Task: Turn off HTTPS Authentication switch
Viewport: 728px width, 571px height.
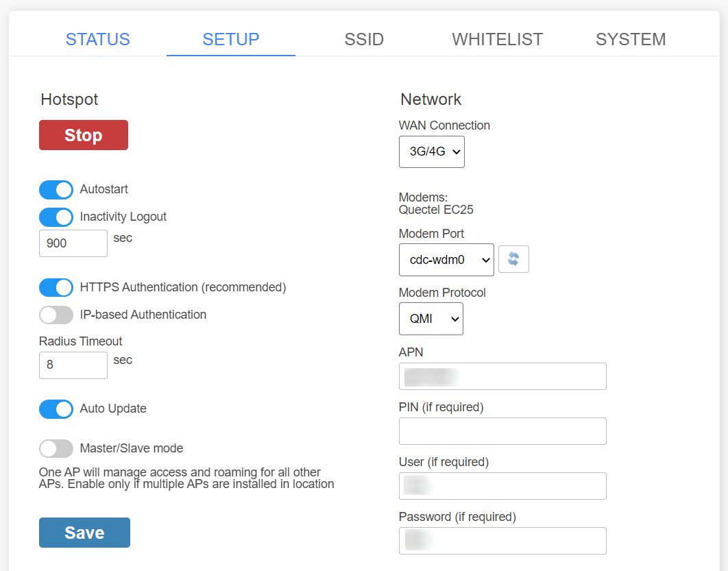Action: tap(56, 287)
